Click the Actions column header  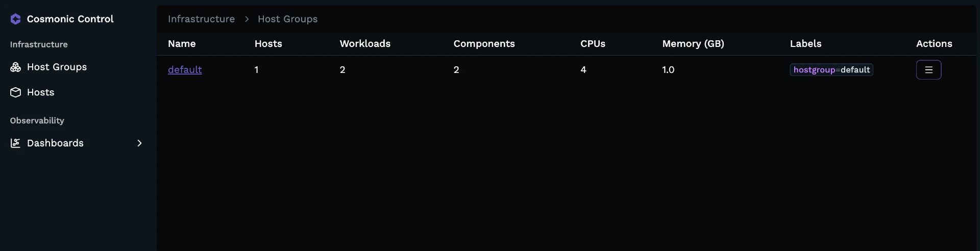(934, 43)
